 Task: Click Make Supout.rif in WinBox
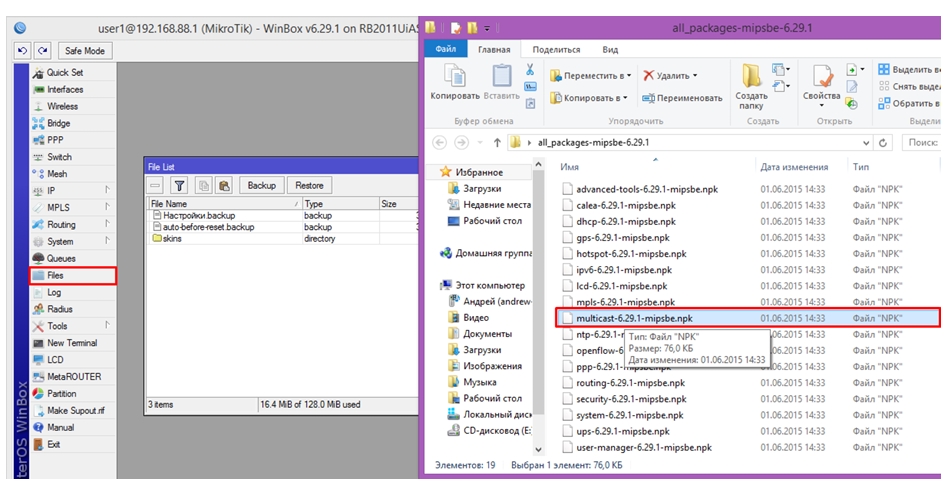click(x=73, y=411)
